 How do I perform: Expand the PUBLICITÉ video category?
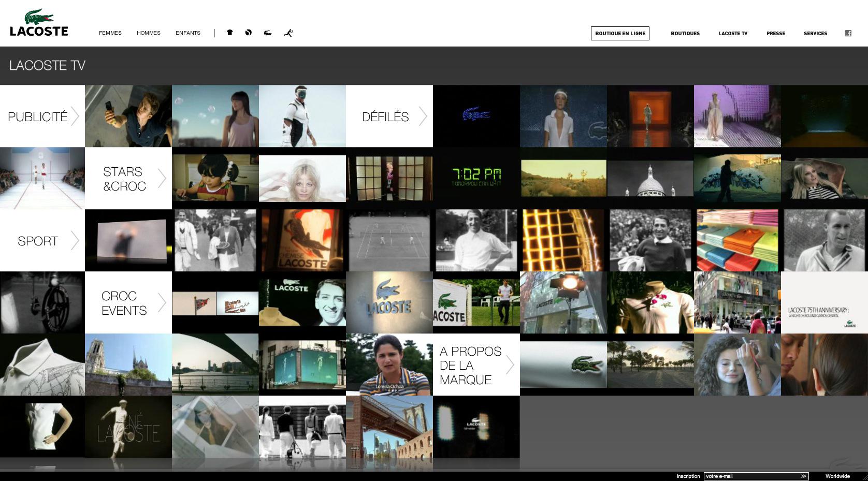[x=42, y=116]
